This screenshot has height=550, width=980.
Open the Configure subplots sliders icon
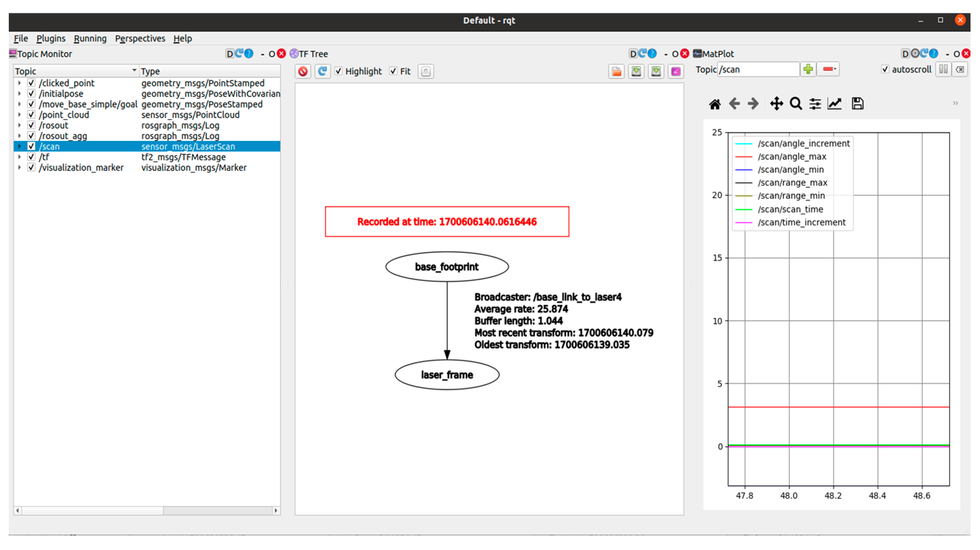[x=815, y=104]
